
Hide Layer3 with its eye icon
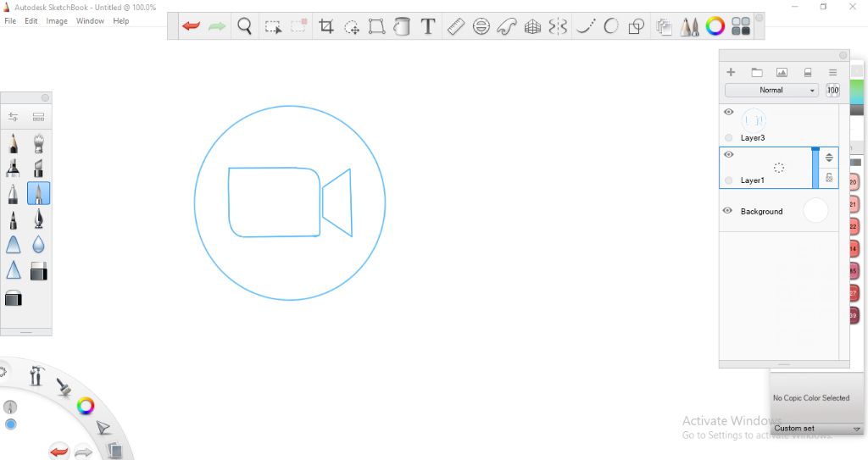click(728, 112)
